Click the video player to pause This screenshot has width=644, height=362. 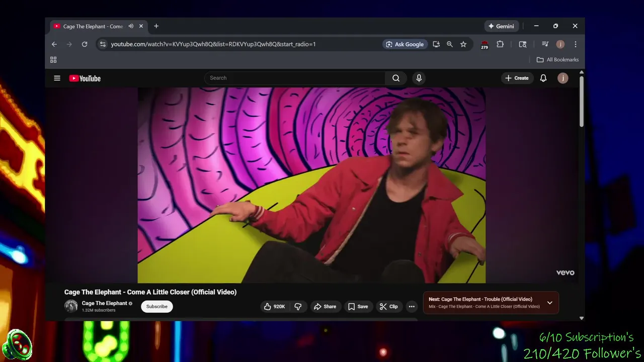[311, 185]
